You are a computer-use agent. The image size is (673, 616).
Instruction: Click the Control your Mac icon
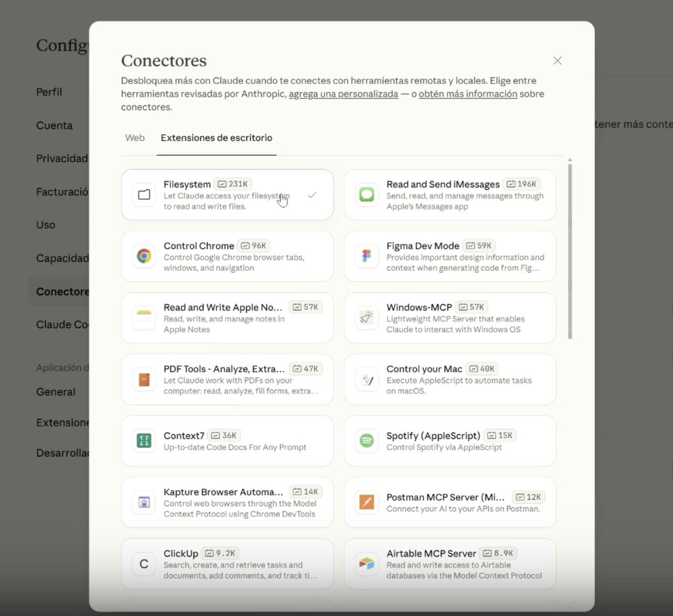coord(367,379)
